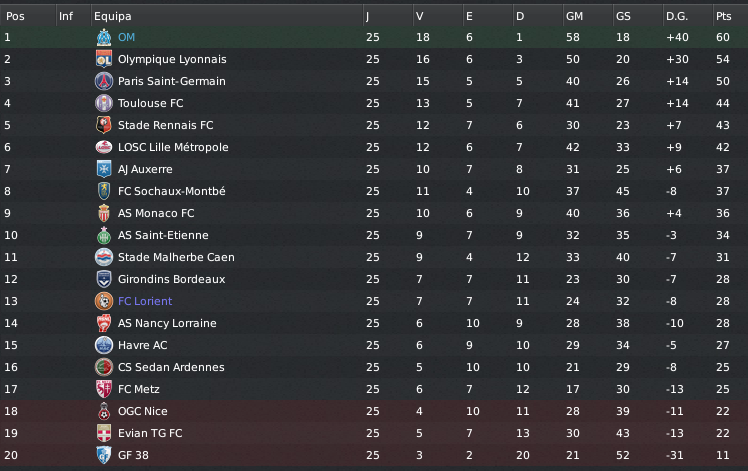Select the Havre AC team name
This screenshot has width=748, height=471.
coord(144,345)
